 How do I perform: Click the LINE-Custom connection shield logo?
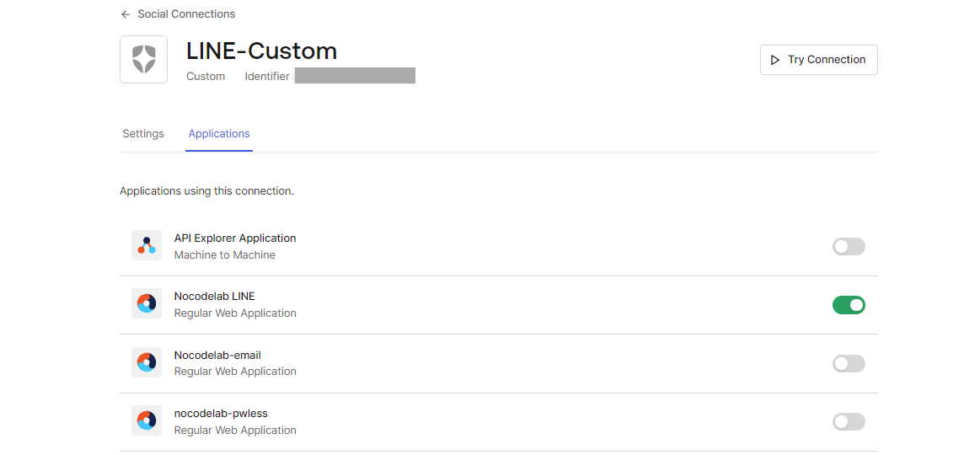pyautogui.click(x=143, y=60)
